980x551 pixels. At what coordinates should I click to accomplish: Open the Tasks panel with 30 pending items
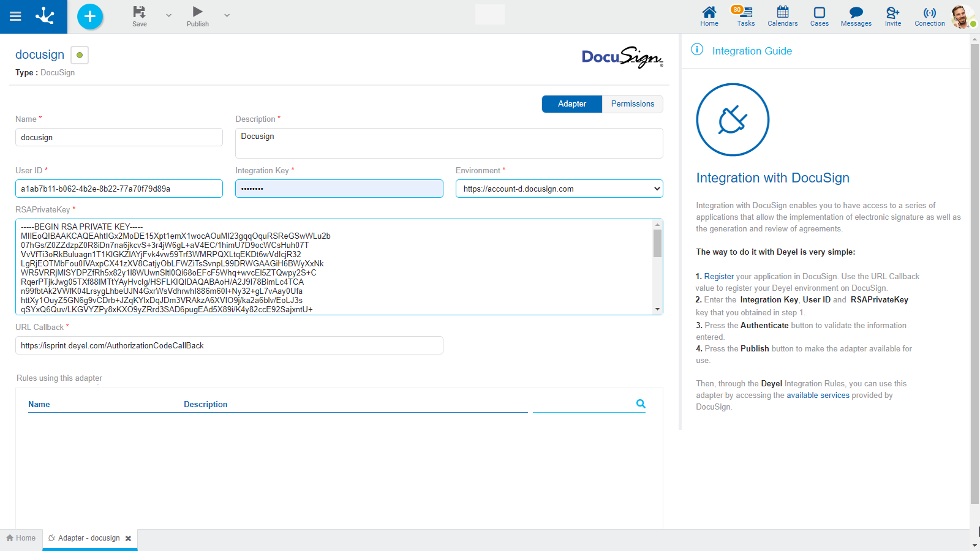[745, 17]
